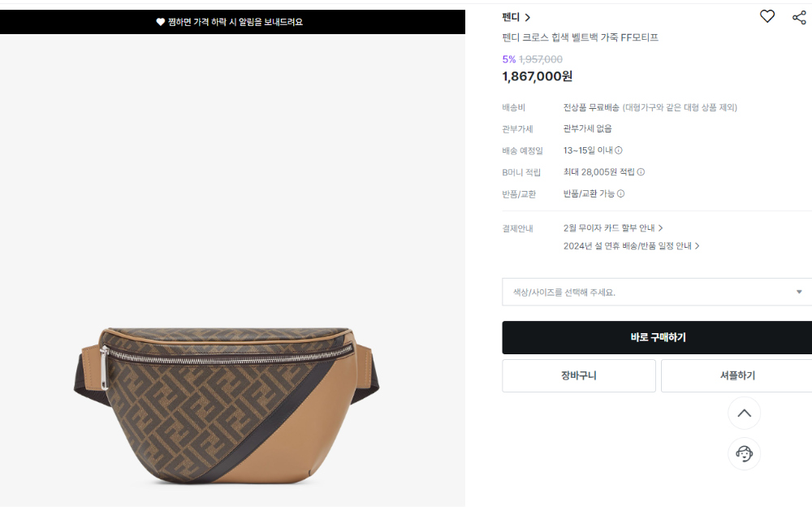The width and height of the screenshot is (812, 507).
Task: Click the heart wishlist icon
Action: click(767, 16)
